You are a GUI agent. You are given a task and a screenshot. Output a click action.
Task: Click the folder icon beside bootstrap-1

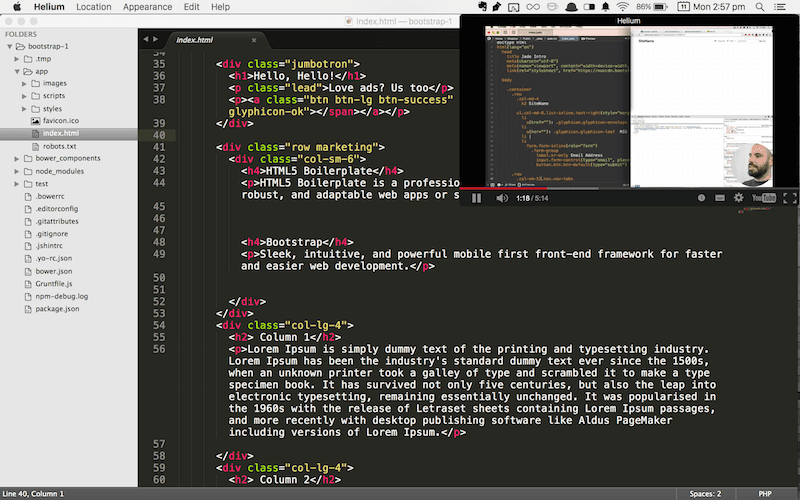(20, 46)
